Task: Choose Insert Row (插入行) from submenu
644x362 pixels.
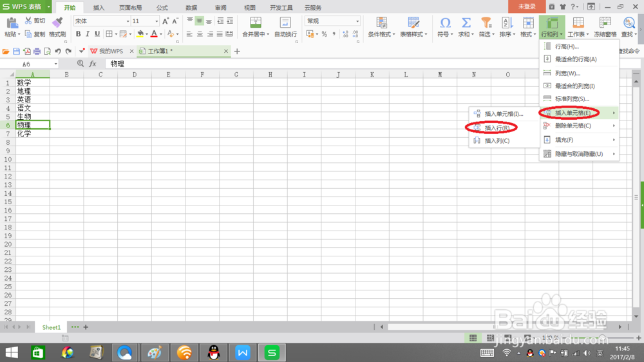Action: pos(504,128)
